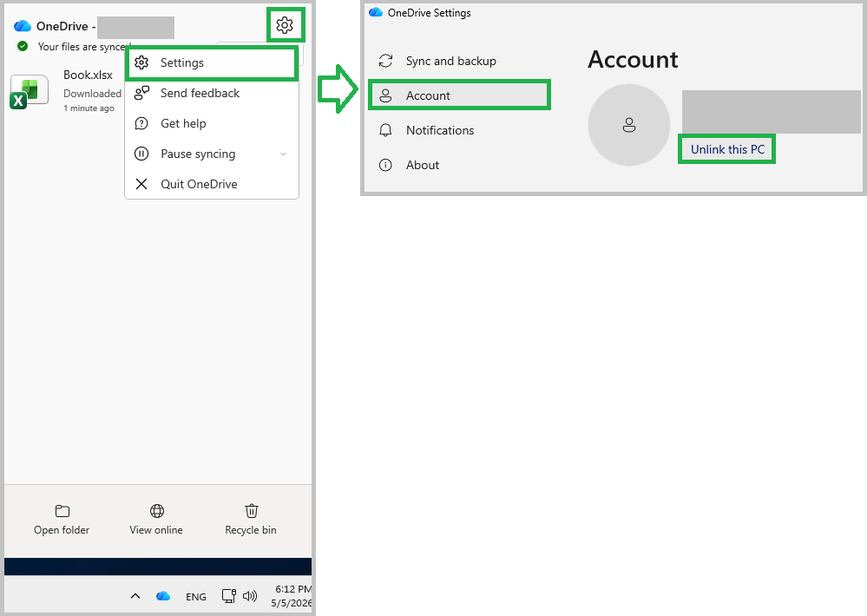Viewport: 867px width, 616px height.
Task: Switch to Sync and backup settings tab
Action: (x=459, y=61)
